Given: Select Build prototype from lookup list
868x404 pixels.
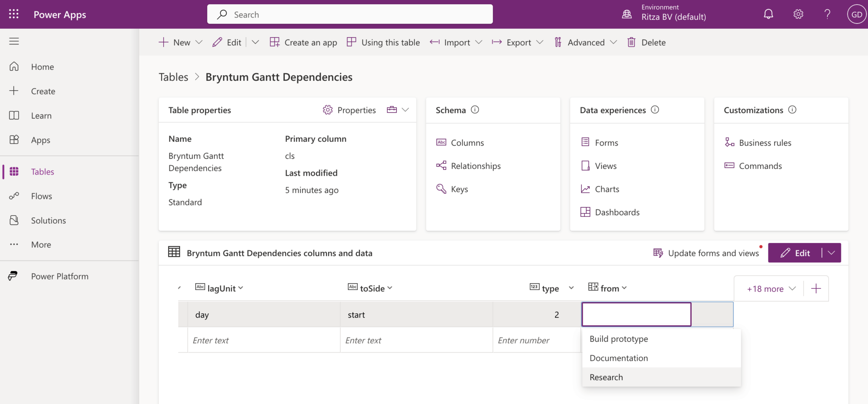Looking at the screenshot, I should [662, 339].
